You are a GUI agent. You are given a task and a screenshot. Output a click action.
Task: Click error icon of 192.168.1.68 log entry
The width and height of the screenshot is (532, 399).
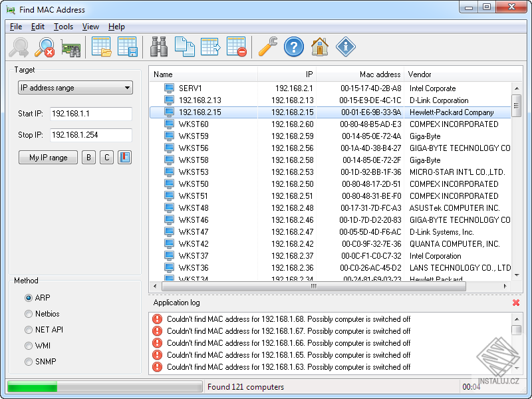[x=158, y=319]
